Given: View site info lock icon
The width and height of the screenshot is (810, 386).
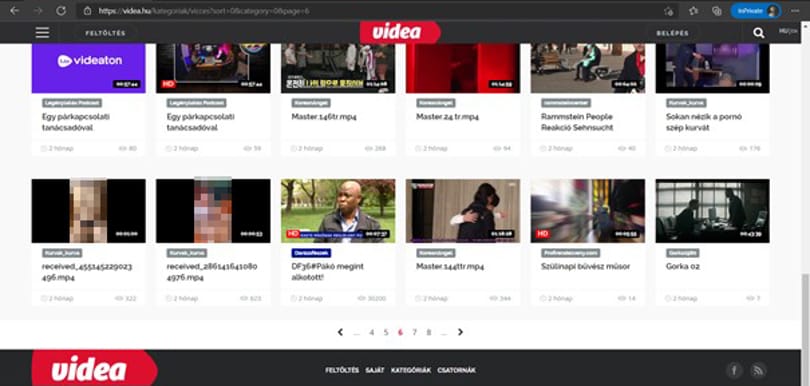Looking at the screenshot, I should [87, 10].
